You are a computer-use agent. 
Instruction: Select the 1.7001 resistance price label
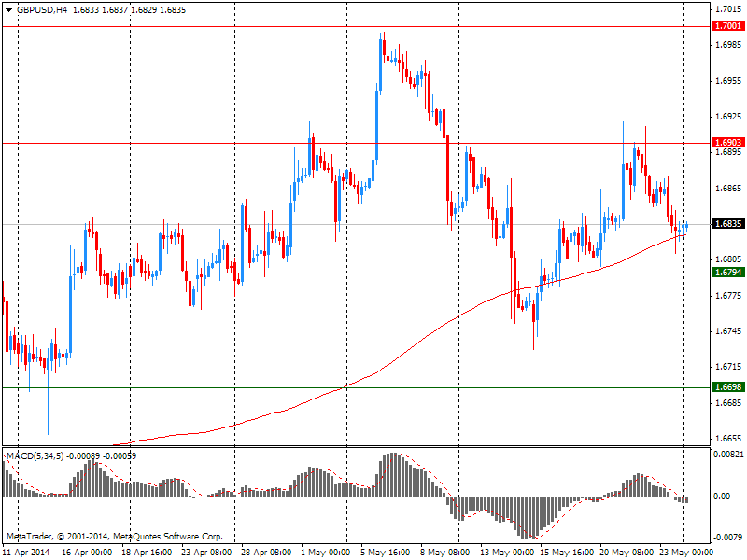click(728, 26)
